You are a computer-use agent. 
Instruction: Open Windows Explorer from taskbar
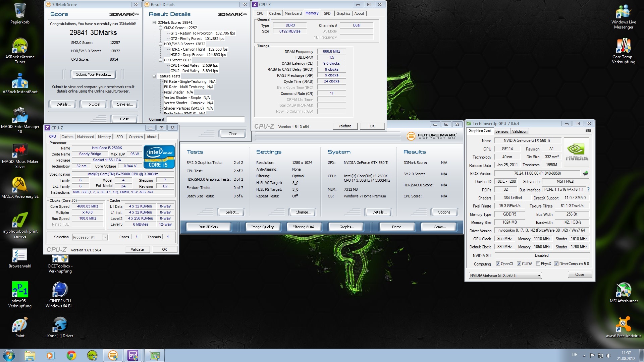(30, 355)
